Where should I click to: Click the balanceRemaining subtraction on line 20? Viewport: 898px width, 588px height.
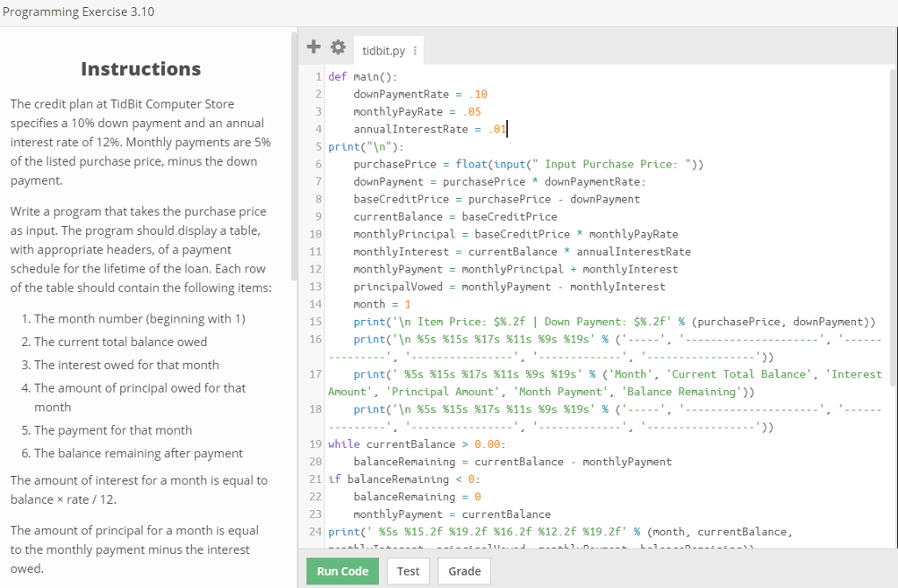(x=512, y=462)
